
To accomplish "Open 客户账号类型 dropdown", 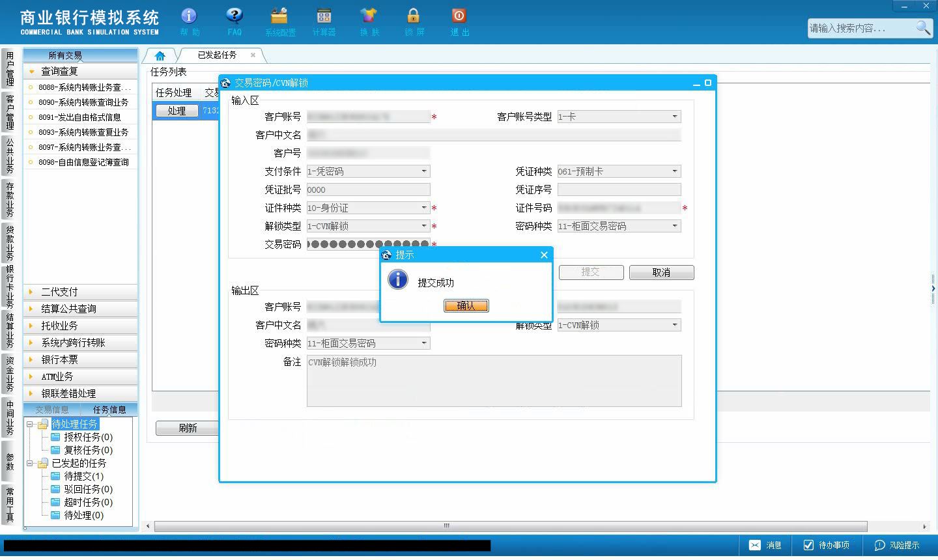I will click(x=675, y=117).
